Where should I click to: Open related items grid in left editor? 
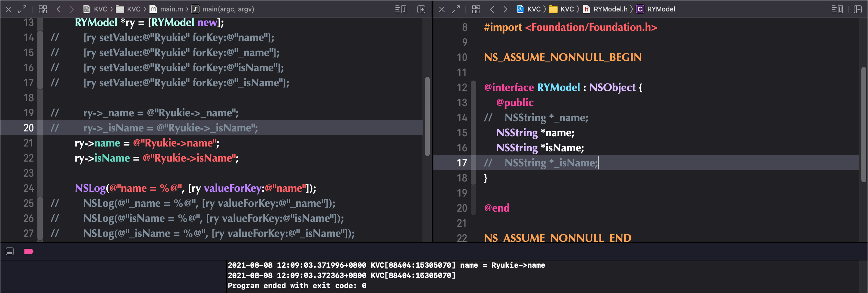tap(43, 9)
